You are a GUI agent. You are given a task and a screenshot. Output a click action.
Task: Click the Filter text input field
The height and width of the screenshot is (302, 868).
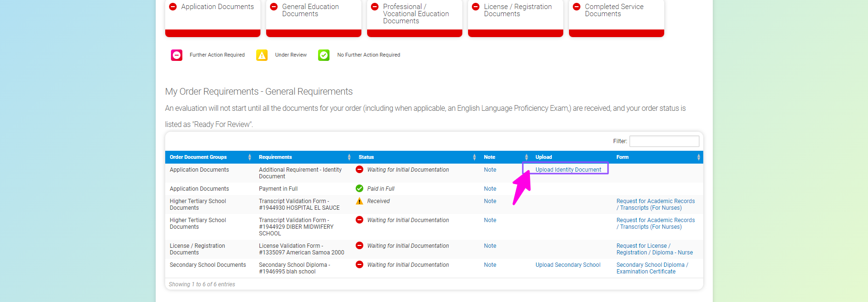(664, 141)
